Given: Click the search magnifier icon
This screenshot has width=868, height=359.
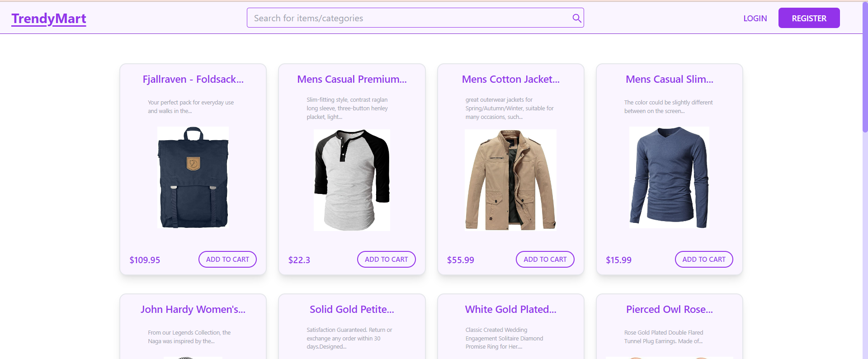Looking at the screenshot, I should (576, 18).
